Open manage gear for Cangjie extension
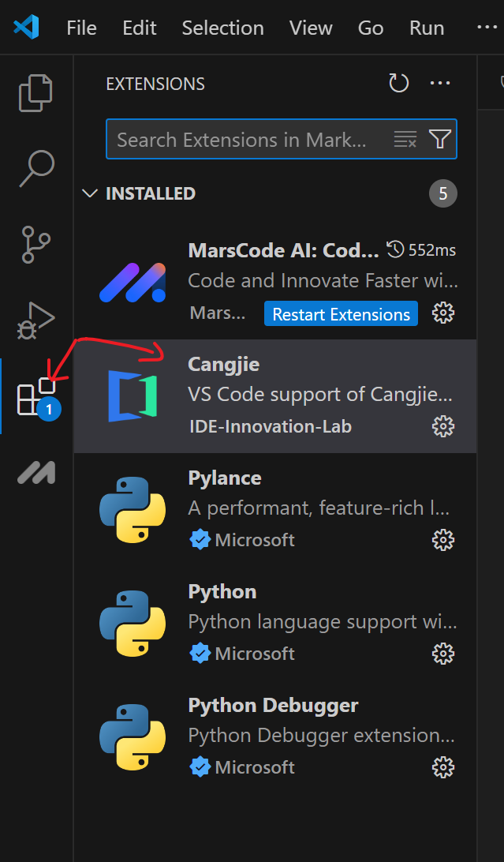The image size is (504, 862). pyautogui.click(x=443, y=426)
